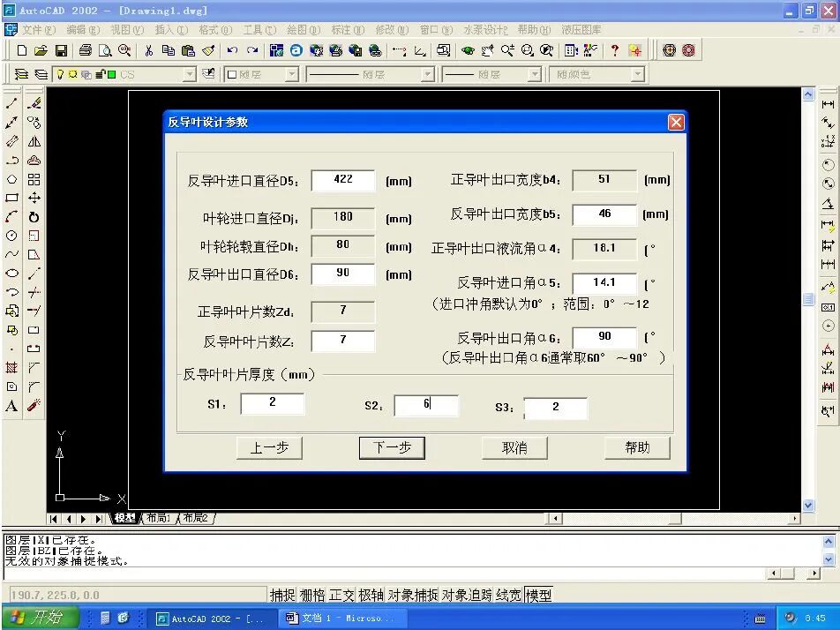
Task: Click the Print icon in toolbar
Action: pos(86,50)
